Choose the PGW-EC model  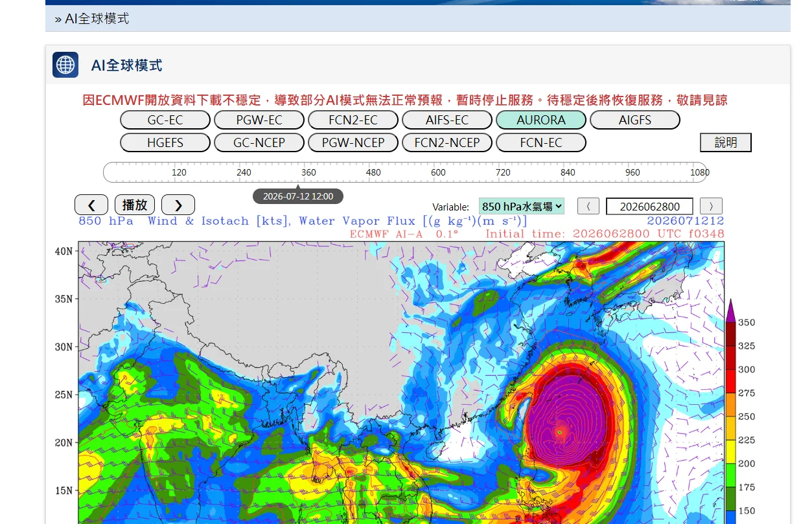(x=259, y=120)
